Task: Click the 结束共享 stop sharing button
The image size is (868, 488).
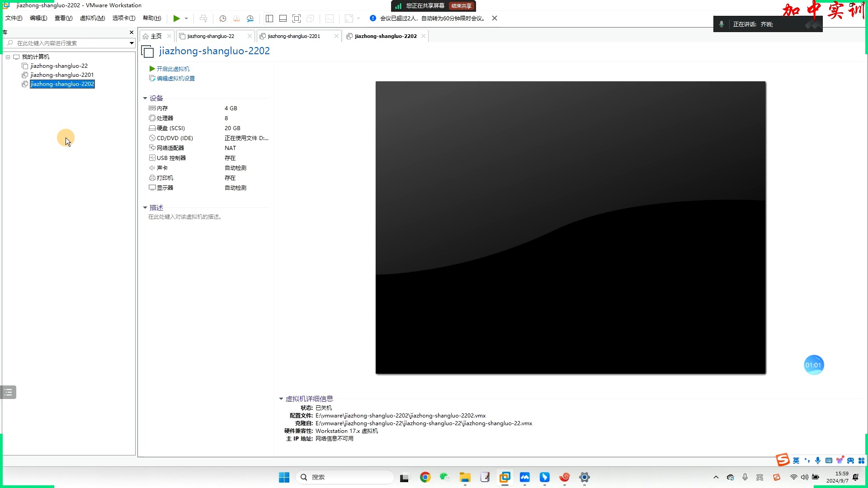Action: click(462, 6)
